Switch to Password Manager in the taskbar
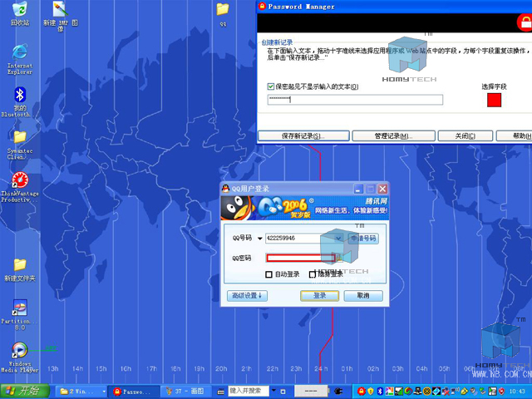The width and height of the screenshot is (532, 399). pyautogui.click(x=133, y=391)
